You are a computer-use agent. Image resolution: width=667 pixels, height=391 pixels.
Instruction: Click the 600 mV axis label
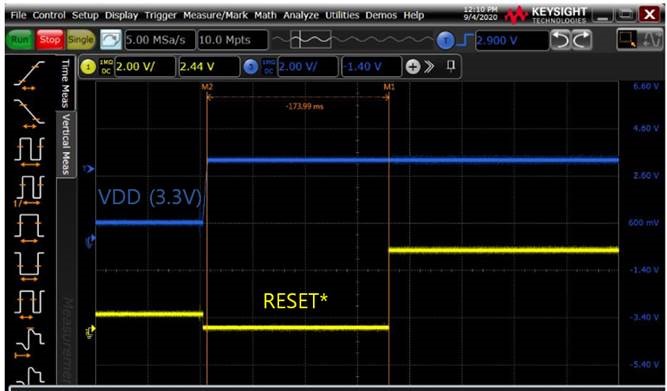[x=644, y=223]
